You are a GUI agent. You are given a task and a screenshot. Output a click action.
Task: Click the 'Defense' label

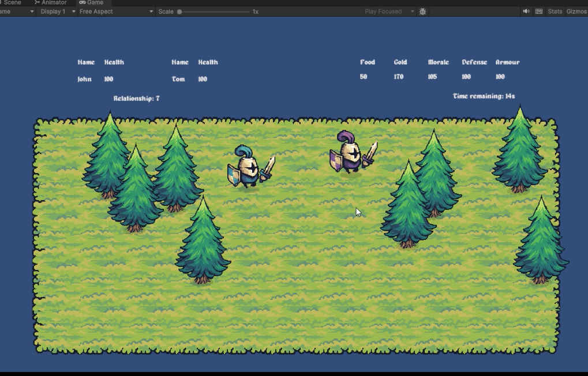point(474,62)
